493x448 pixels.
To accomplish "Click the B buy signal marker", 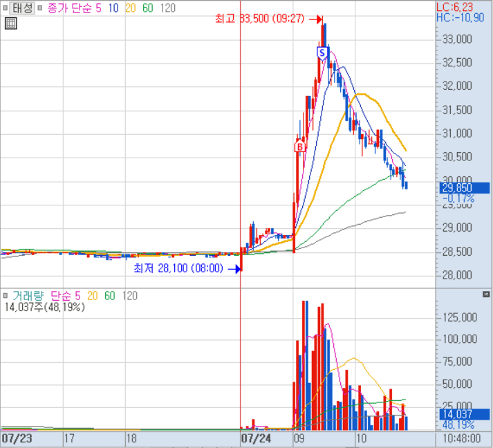I will click(x=300, y=147).
